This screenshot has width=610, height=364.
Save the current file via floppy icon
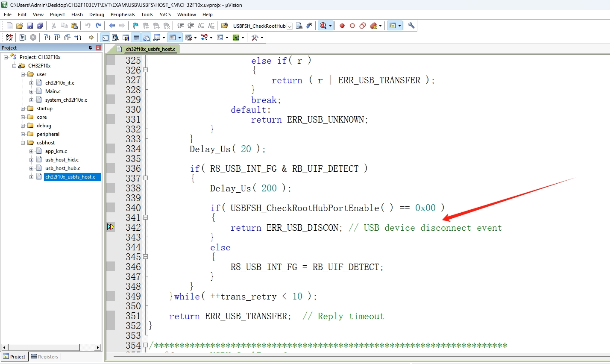(x=30, y=26)
